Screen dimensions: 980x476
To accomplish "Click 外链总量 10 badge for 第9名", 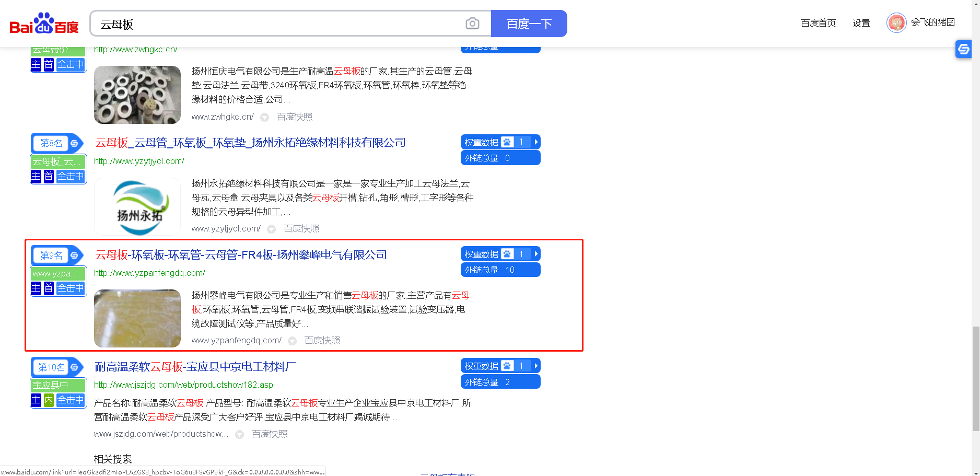I will tap(500, 270).
